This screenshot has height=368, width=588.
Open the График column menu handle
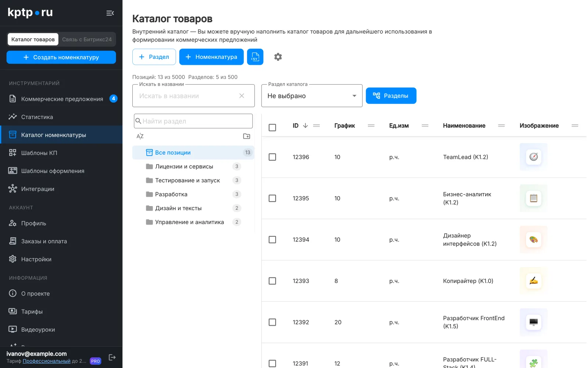[371, 125]
